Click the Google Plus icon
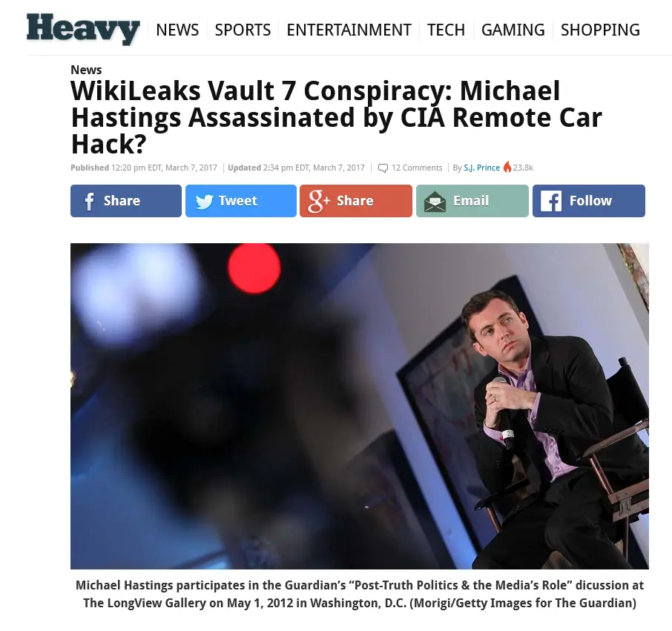The image size is (672, 631). 319,202
